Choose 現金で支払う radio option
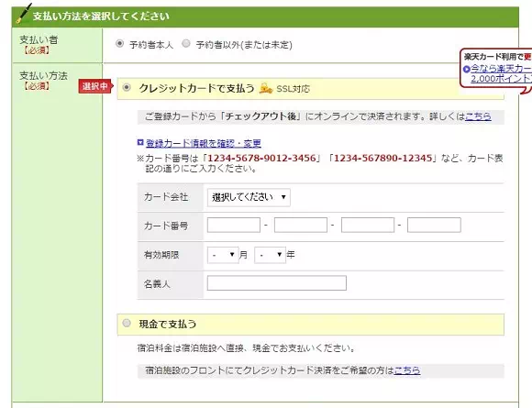This screenshot has width=532, height=408. tap(127, 323)
